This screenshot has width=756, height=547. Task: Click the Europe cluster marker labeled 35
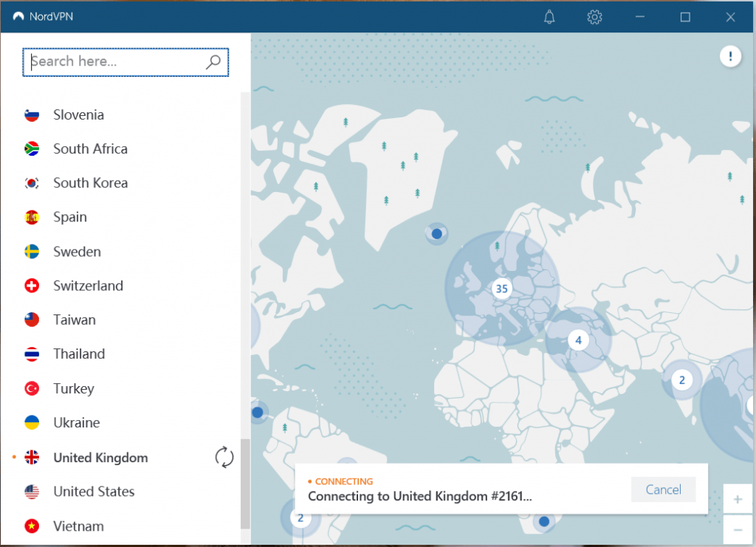point(502,289)
